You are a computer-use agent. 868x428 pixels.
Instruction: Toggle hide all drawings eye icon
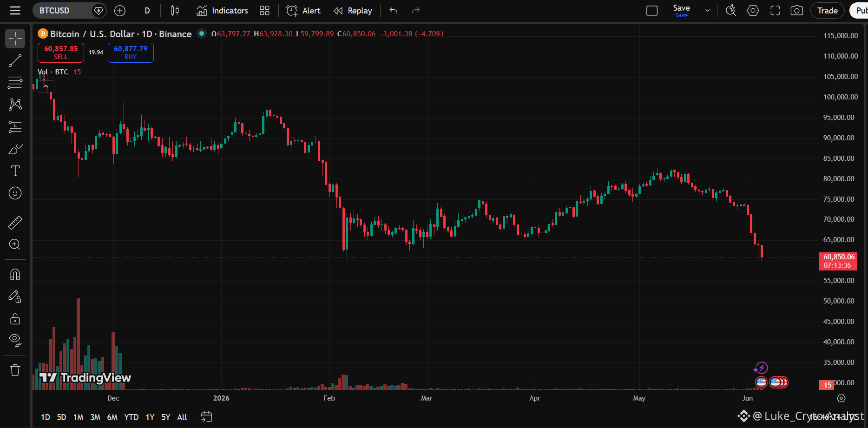15,341
